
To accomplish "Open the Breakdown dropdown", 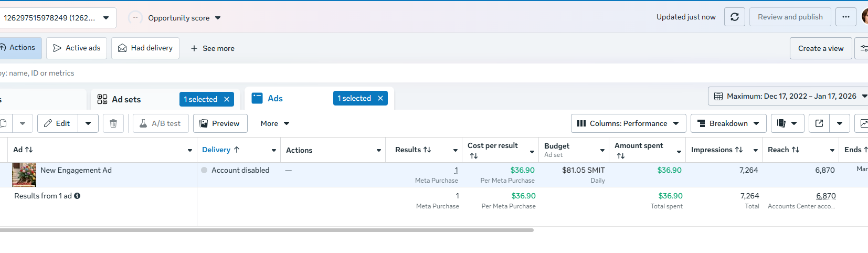I will [728, 123].
